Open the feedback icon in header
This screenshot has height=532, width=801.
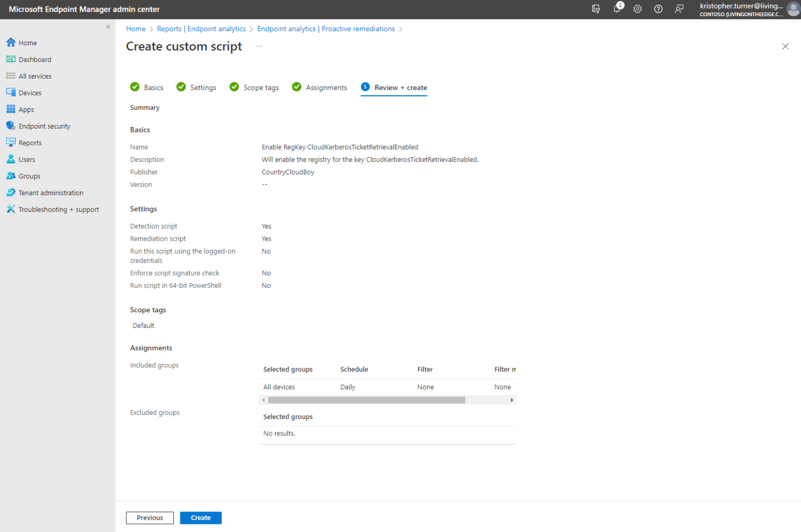(x=679, y=9)
